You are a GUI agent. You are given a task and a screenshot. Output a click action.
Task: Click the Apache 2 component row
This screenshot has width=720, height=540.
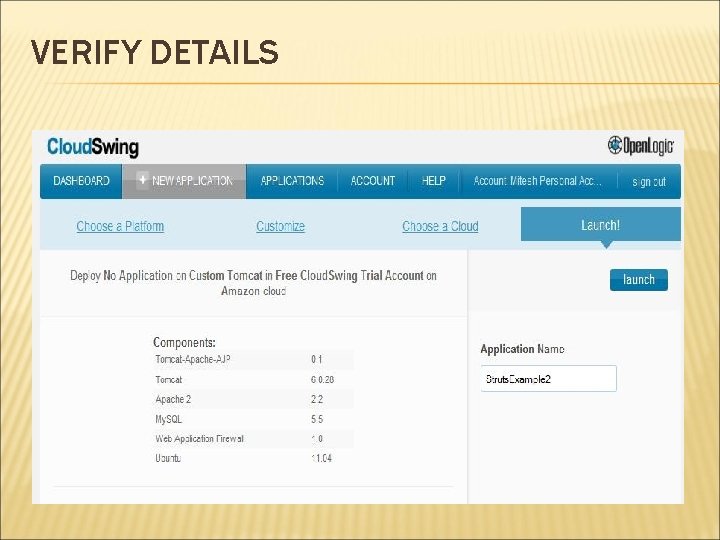click(x=253, y=399)
